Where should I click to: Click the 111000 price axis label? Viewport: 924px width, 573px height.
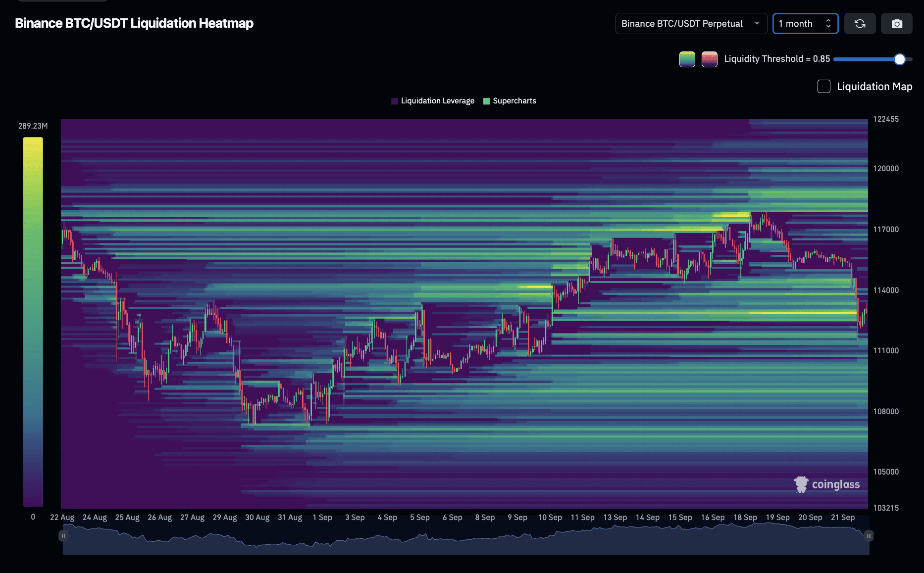tap(886, 351)
